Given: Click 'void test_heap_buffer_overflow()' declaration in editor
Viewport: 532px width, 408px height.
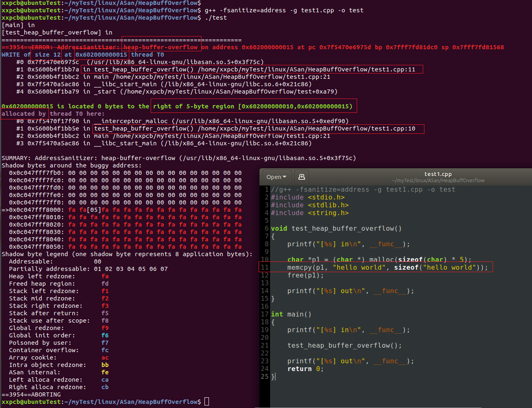Looking at the screenshot, I should click(x=336, y=229).
